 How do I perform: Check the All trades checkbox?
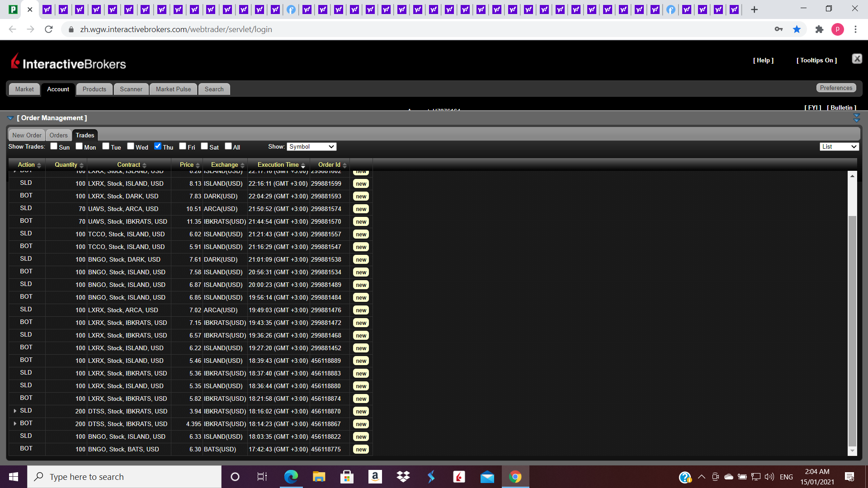(228, 146)
